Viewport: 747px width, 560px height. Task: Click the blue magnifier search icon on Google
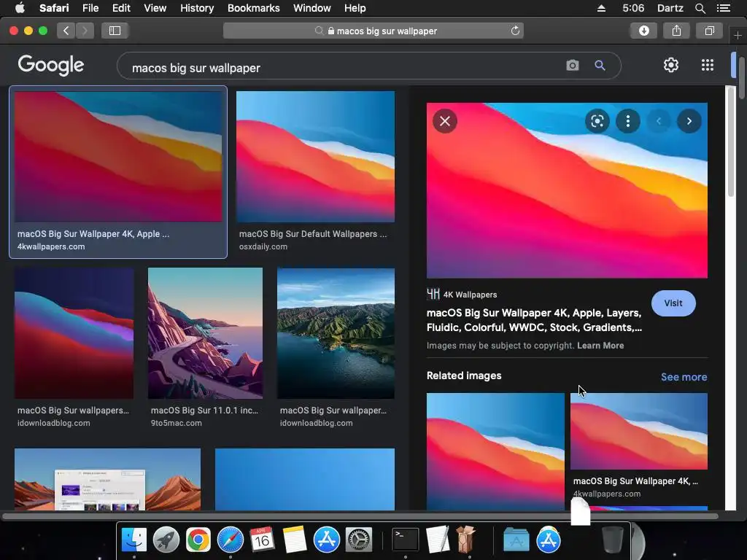[x=600, y=65]
